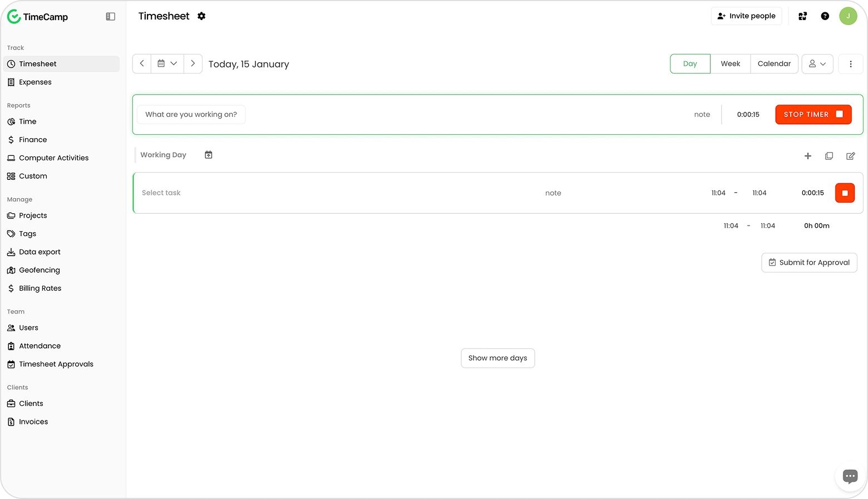Click the 'What are you working on?' field
The height and width of the screenshot is (499, 868).
pyautogui.click(x=191, y=114)
